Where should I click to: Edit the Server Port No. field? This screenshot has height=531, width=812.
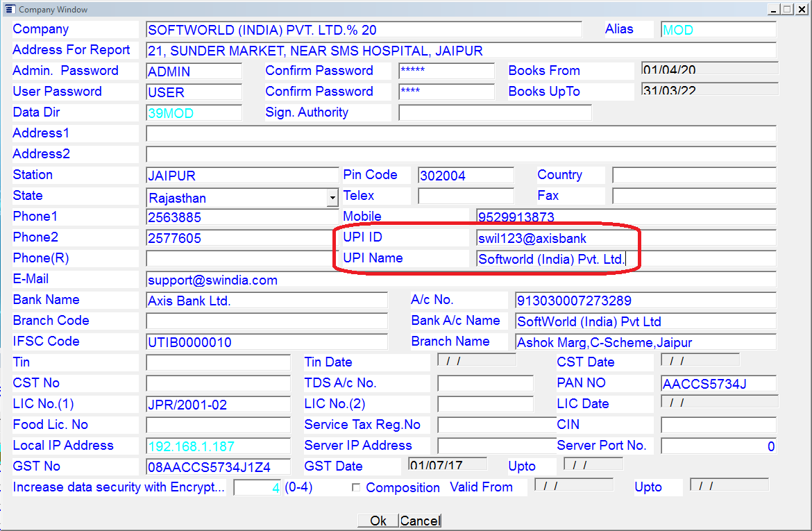(718, 446)
